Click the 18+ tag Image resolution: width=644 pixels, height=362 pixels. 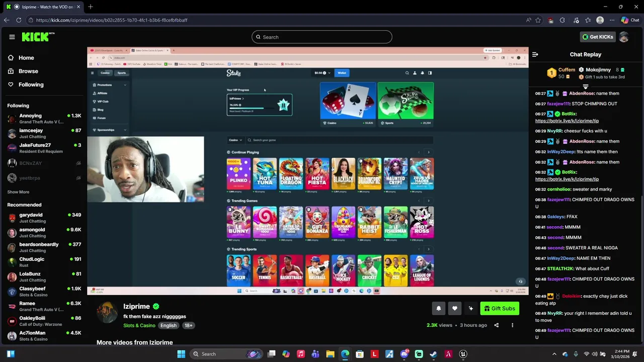point(188,326)
